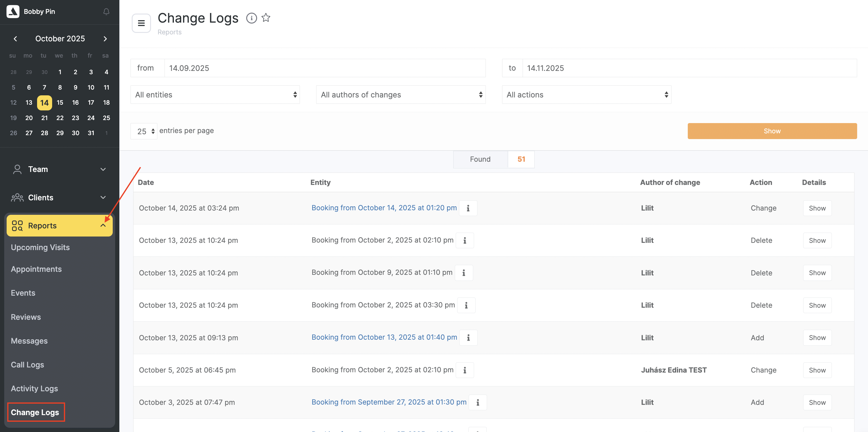
Task: Open Booking from October 13, 2025 link
Action: point(384,337)
